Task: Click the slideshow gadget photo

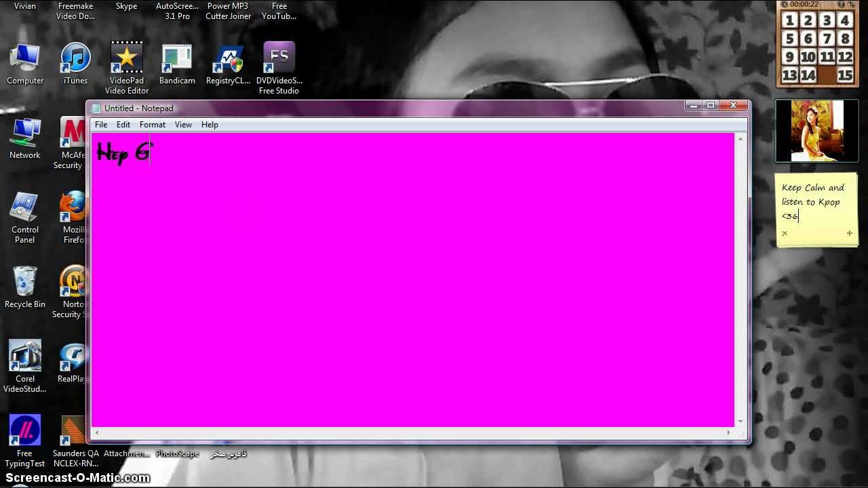Action: click(x=817, y=131)
